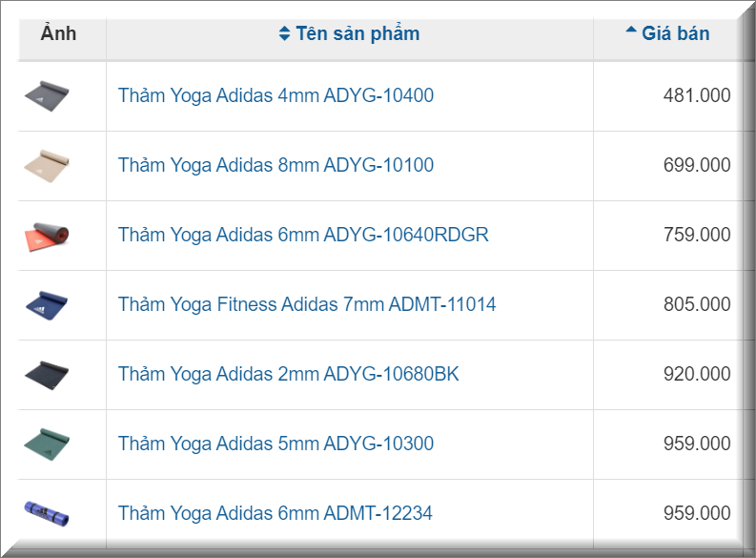Click the ascending arrow beside Giá bán
The height and width of the screenshot is (558, 756).
[x=631, y=30]
